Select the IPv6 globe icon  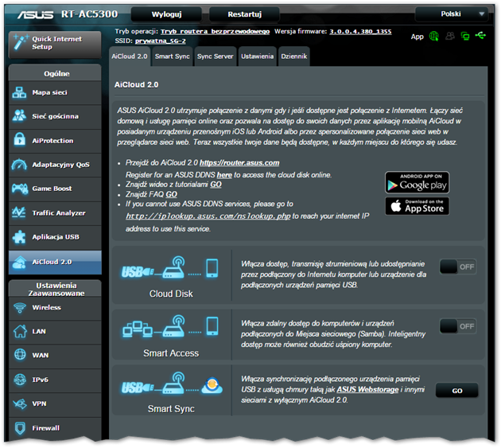(20, 380)
